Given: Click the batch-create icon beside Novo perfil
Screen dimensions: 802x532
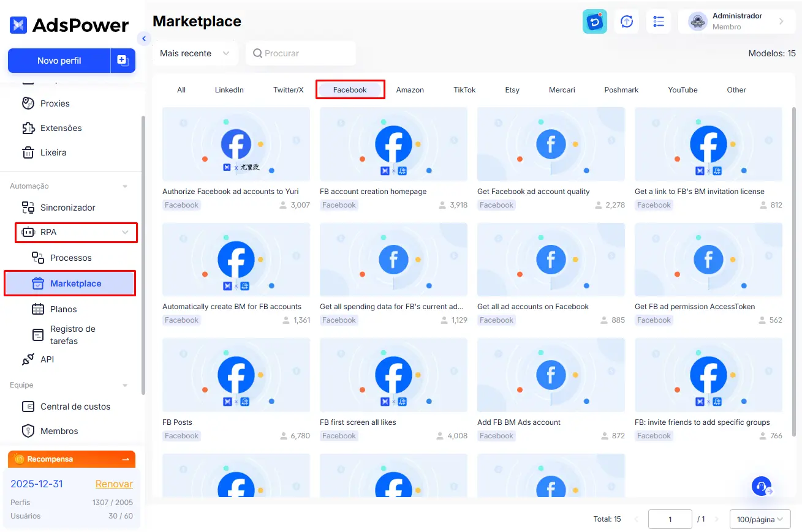Looking at the screenshot, I should (123, 61).
